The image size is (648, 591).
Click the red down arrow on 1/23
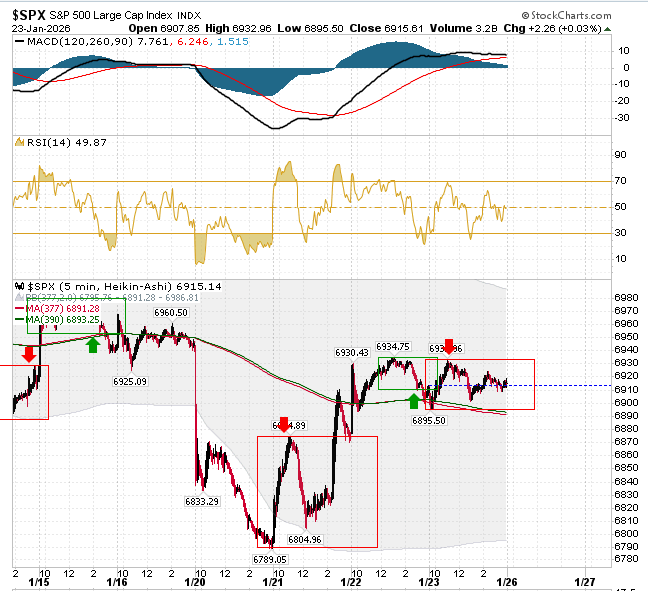click(448, 347)
